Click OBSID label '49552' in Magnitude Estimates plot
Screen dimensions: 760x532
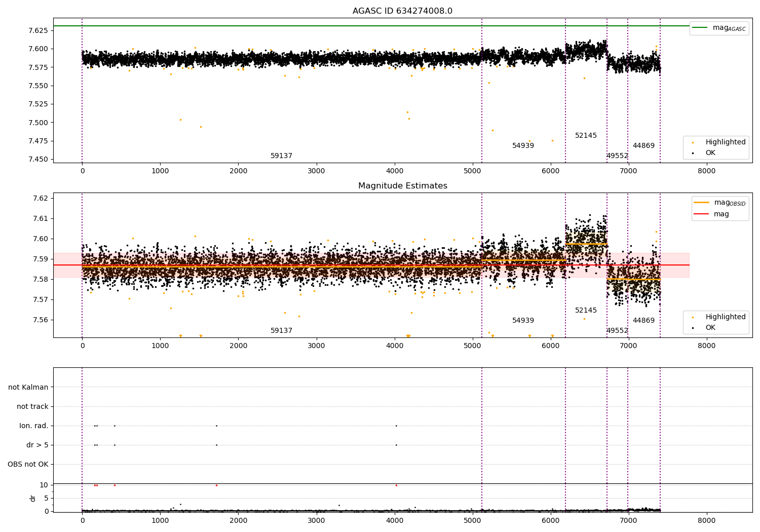(617, 331)
